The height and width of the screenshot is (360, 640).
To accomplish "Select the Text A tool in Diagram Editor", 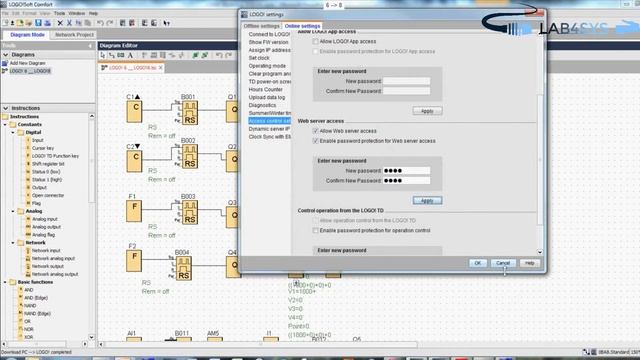I will tap(130, 55).
